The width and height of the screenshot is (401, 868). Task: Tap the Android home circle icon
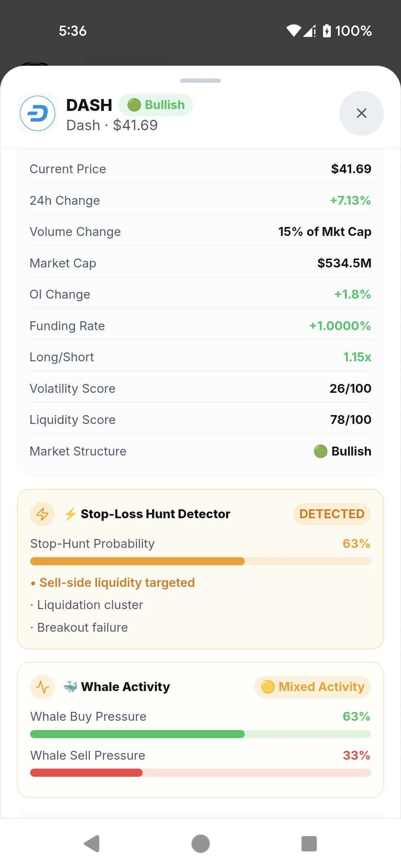point(200,844)
